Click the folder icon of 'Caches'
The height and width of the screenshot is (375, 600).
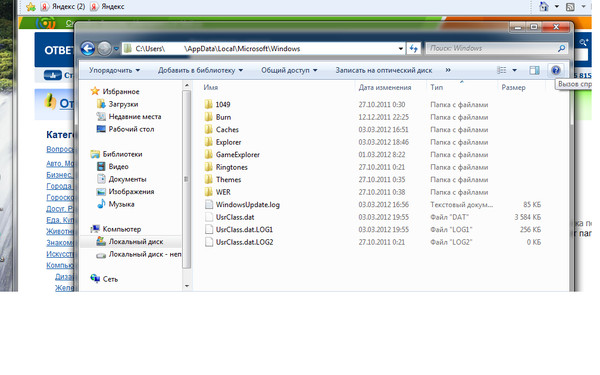tap(209, 129)
